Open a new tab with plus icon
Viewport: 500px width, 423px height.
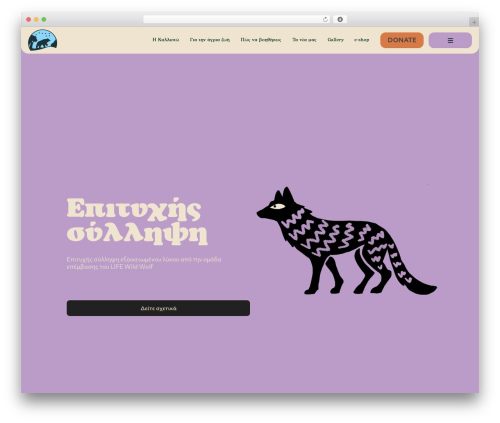click(474, 22)
